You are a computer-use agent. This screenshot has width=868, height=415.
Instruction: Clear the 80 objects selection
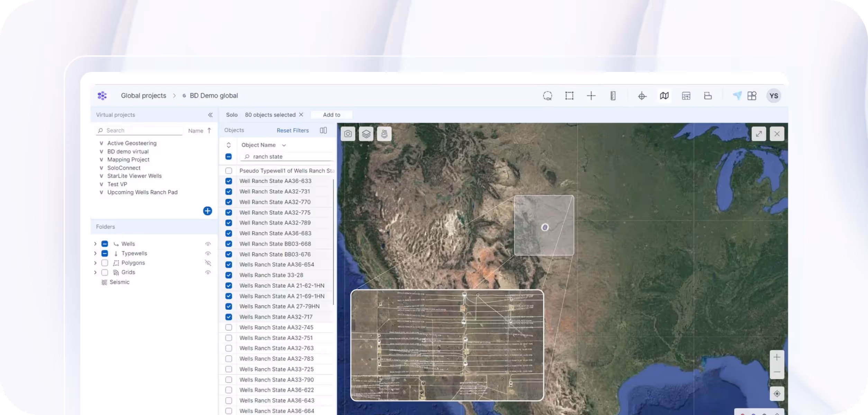tap(301, 115)
